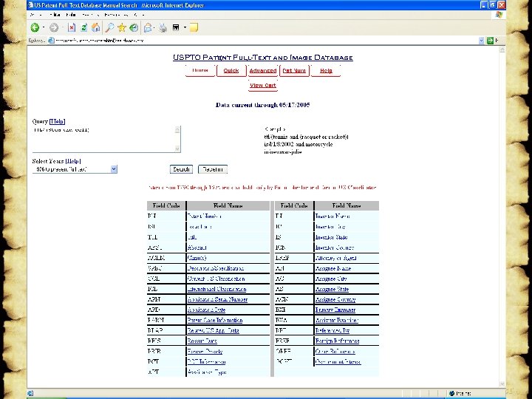532x399 pixels.
Task: Open the Search pane magnifier icon
Action: click(x=109, y=27)
